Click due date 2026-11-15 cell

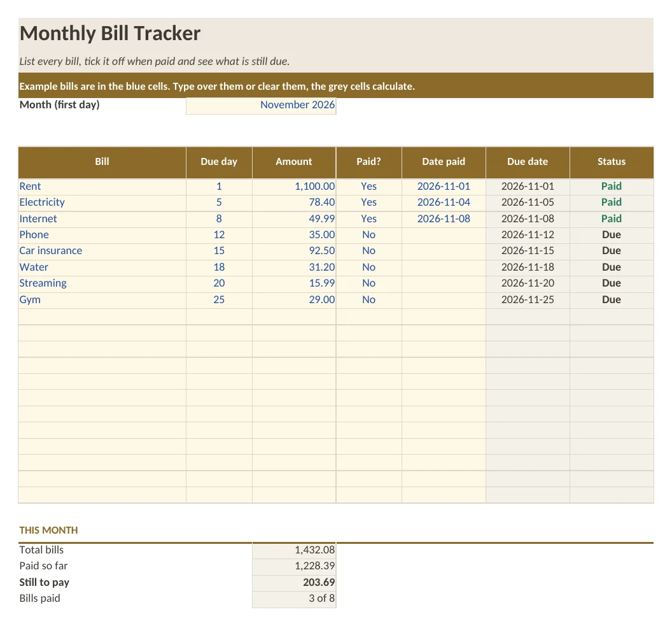click(x=528, y=252)
